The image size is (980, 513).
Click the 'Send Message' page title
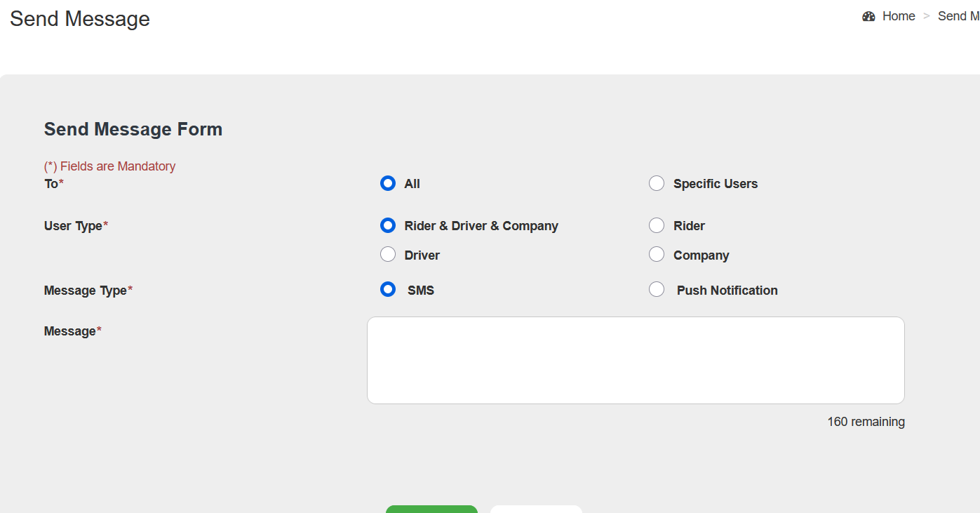80,19
